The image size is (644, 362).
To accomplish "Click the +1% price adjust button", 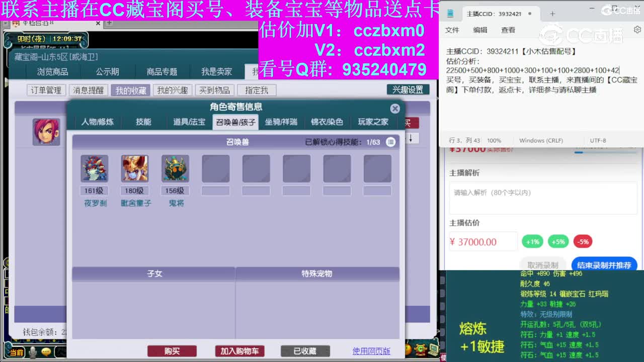I will click(532, 242).
